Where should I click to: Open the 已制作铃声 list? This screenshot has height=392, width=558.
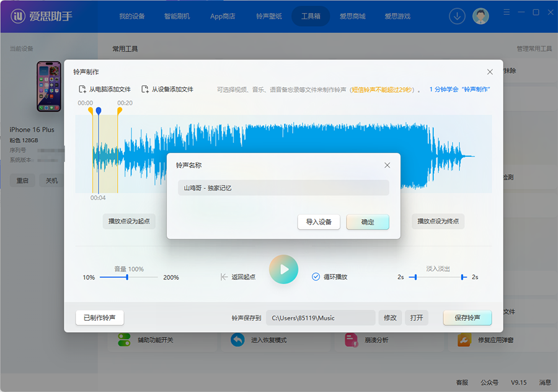pos(100,318)
